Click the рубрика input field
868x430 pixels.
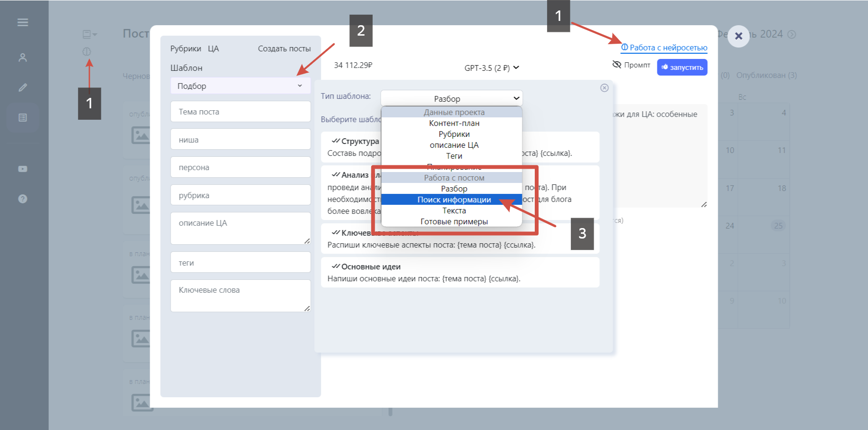241,195
